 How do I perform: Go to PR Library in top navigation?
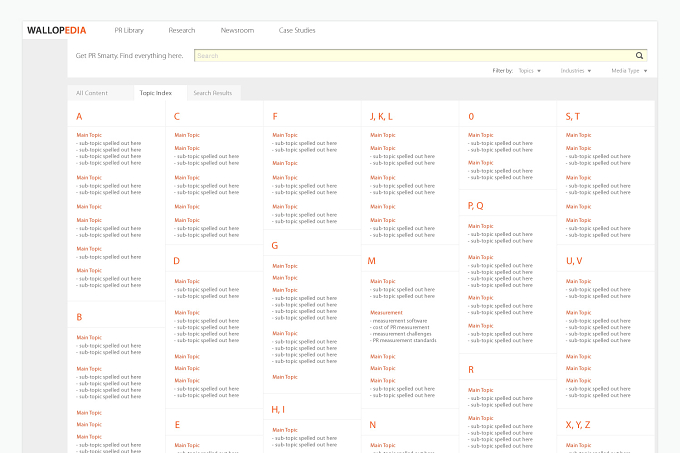(x=129, y=30)
